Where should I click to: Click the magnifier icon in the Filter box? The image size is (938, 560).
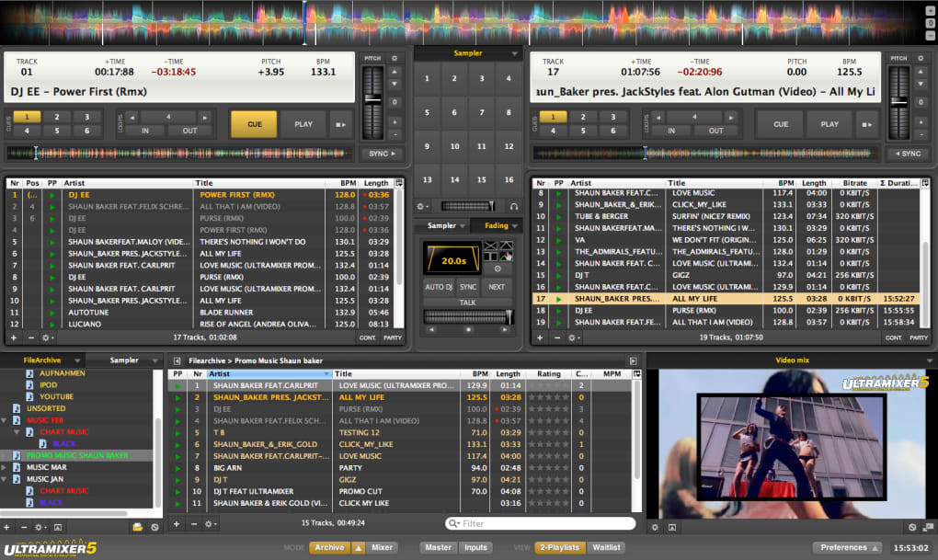pos(454,524)
